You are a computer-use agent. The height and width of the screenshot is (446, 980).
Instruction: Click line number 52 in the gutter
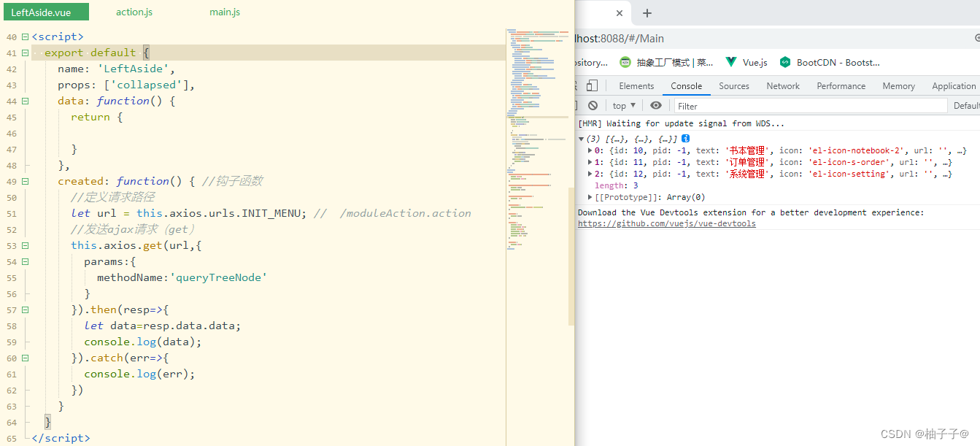coord(11,229)
